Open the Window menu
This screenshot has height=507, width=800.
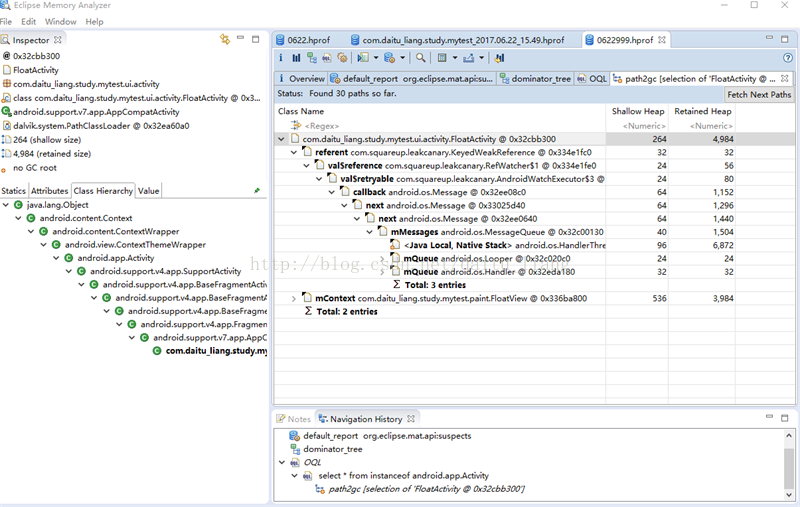click(x=61, y=21)
